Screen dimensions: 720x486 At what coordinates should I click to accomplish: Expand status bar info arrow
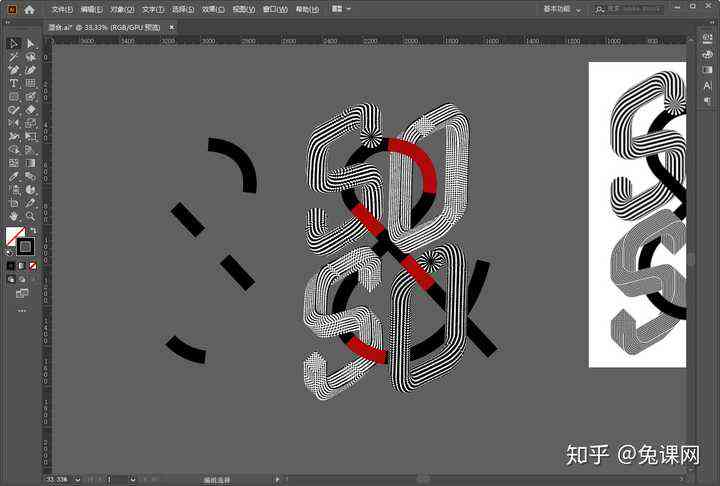coord(276,480)
